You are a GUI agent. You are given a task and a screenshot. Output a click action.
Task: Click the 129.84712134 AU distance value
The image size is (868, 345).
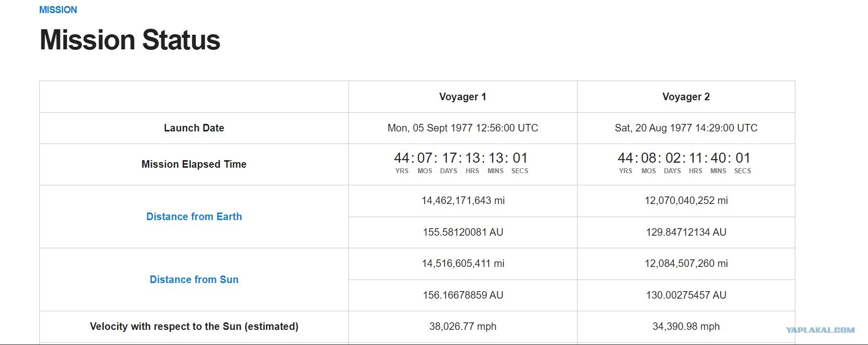point(686,232)
